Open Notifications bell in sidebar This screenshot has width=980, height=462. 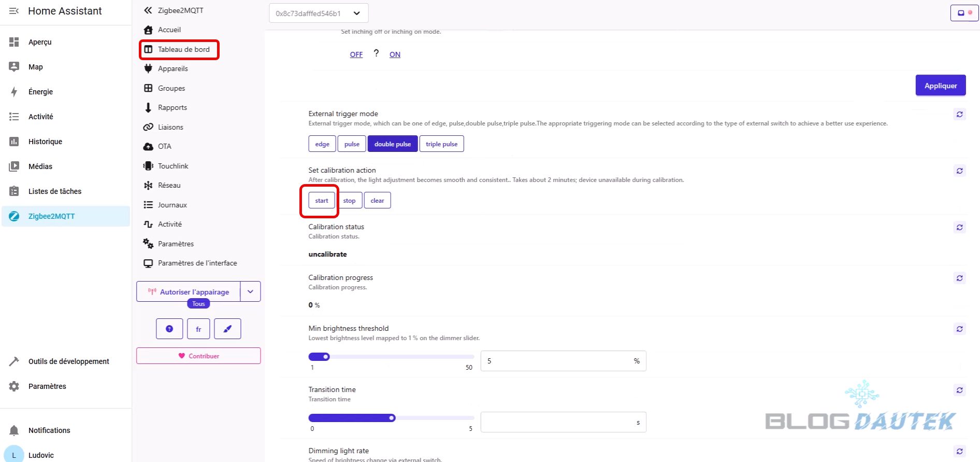tap(15, 430)
